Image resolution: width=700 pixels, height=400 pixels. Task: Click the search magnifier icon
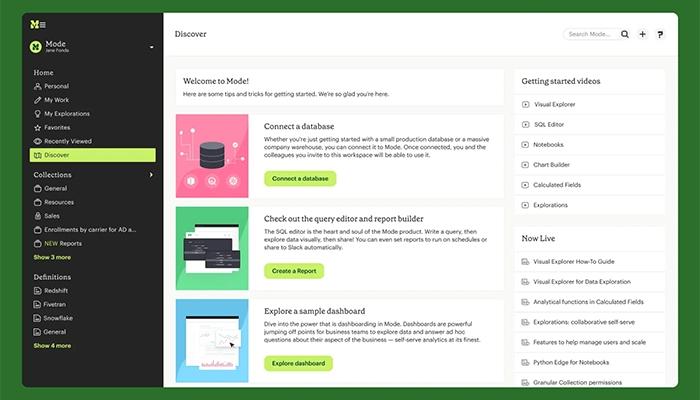(x=625, y=34)
